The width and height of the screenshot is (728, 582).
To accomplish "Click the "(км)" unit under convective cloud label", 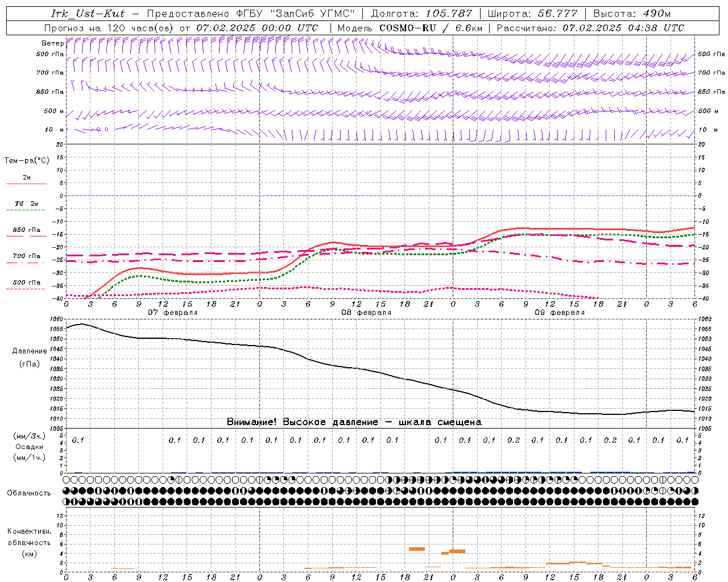I will point(30,554).
